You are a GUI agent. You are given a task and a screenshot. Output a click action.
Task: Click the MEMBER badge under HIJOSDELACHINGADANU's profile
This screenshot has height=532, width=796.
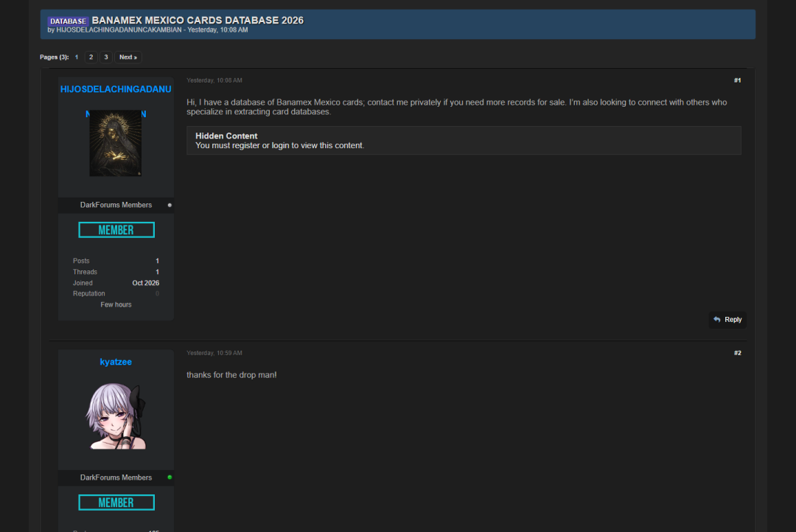coord(116,230)
